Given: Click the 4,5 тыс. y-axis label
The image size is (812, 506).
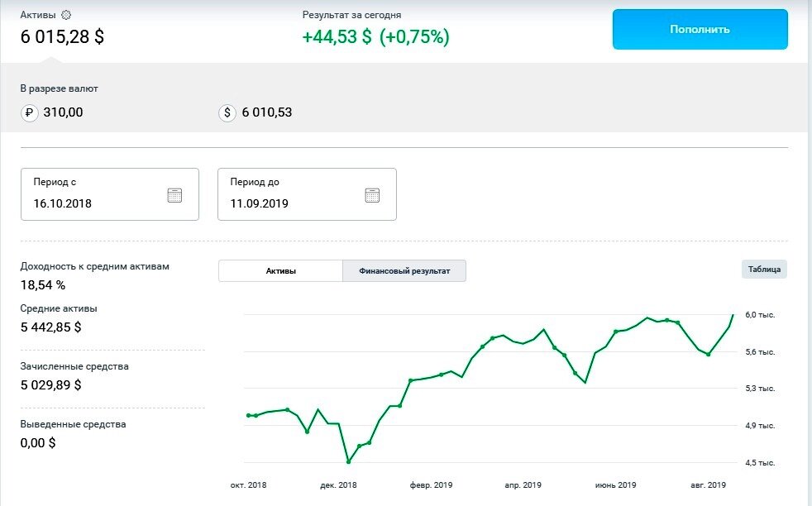Looking at the screenshot, I should click(760, 463).
